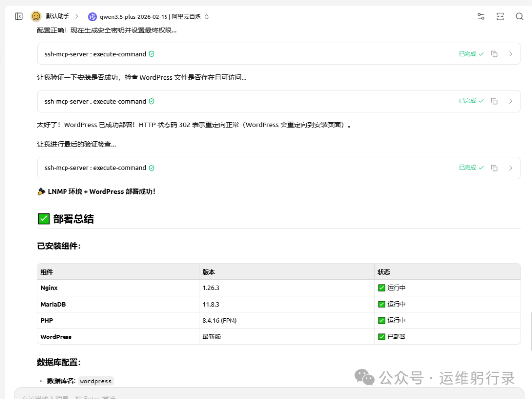The image size is (532, 399).
Task: Open the search magnifier icon
Action: 519,17
